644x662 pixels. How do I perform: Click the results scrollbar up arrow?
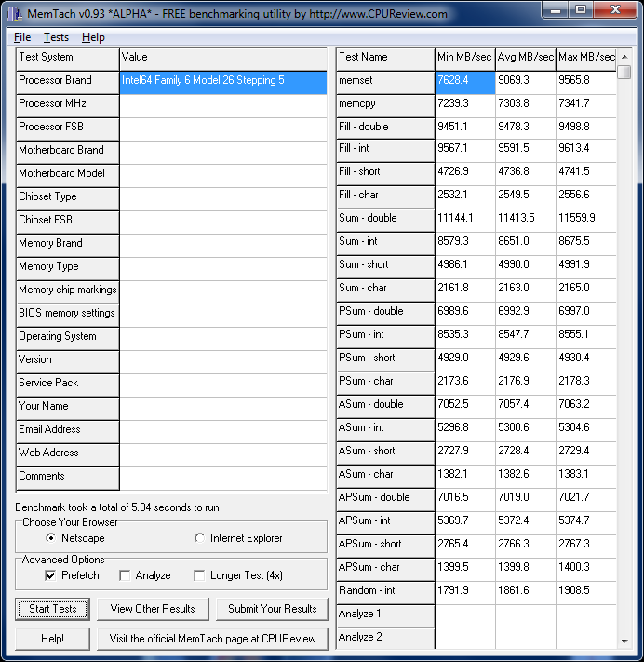624,57
